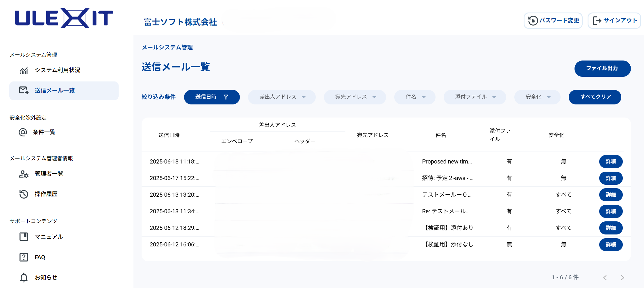This screenshot has width=644, height=288.
Task: Click subject 【検証用】添付あり
Action: pos(448,228)
